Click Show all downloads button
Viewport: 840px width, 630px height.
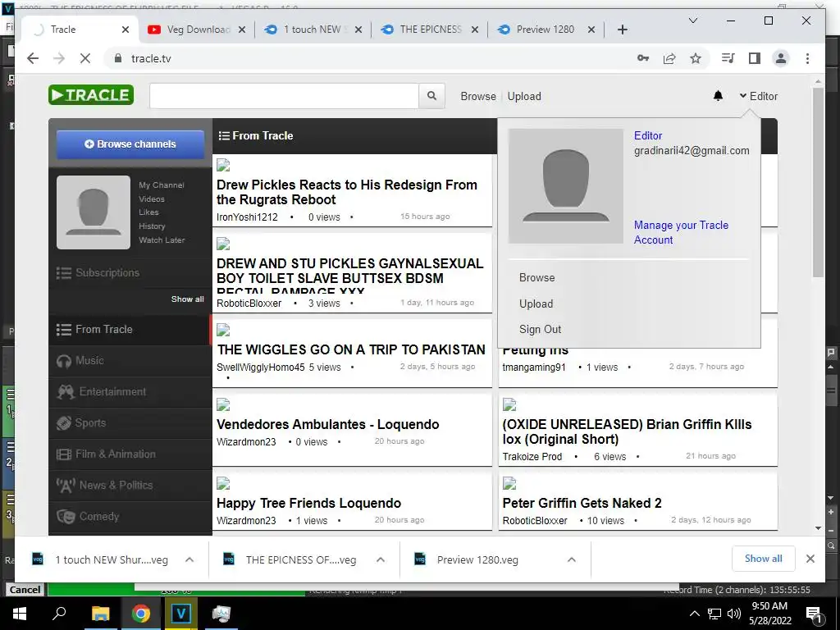(763, 558)
